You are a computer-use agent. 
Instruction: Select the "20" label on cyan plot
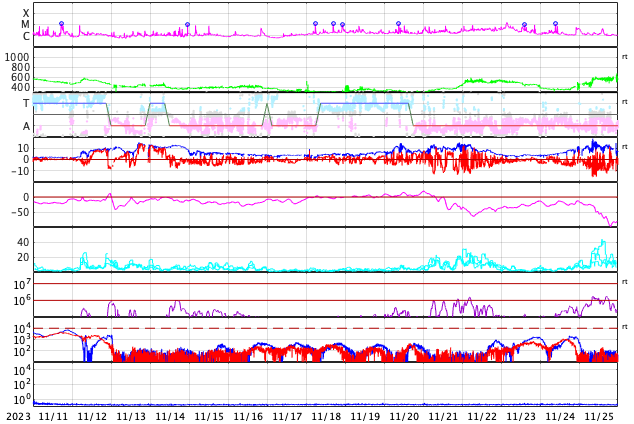(23, 257)
